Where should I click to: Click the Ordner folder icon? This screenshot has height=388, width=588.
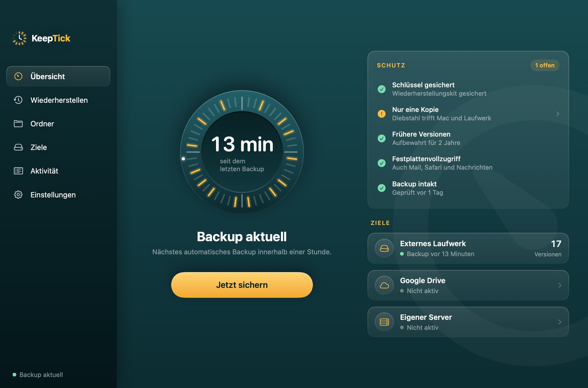point(18,123)
